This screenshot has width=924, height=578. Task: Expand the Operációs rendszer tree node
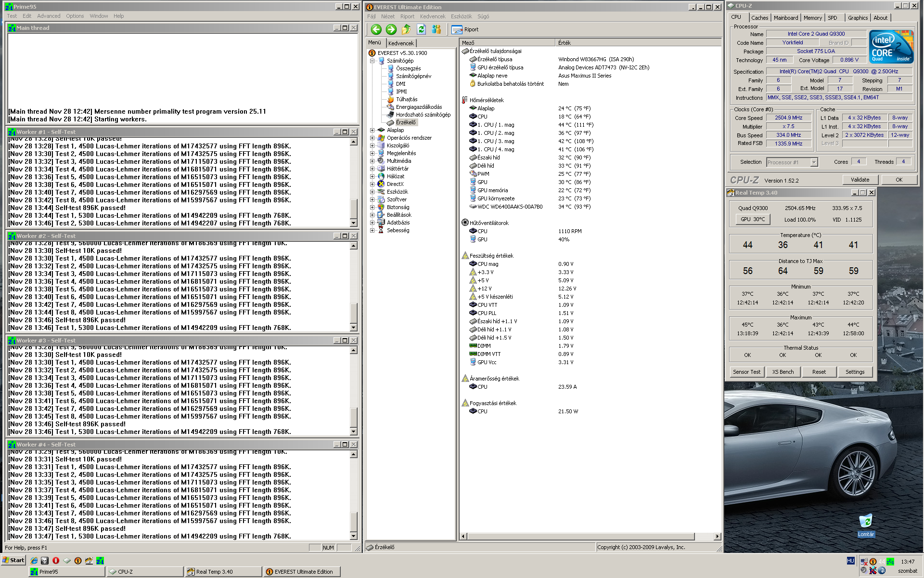[372, 138]
